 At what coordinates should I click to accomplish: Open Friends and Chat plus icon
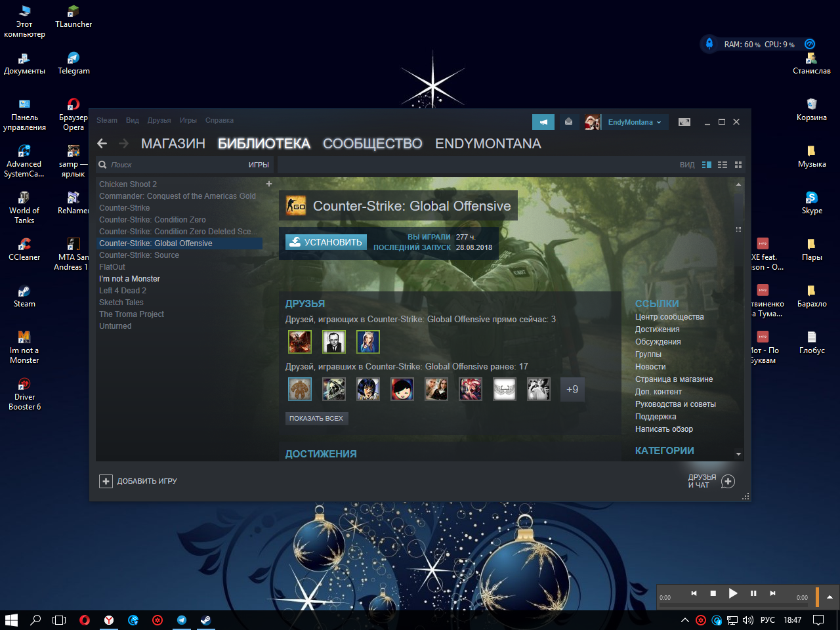click(x=728, y=482)
